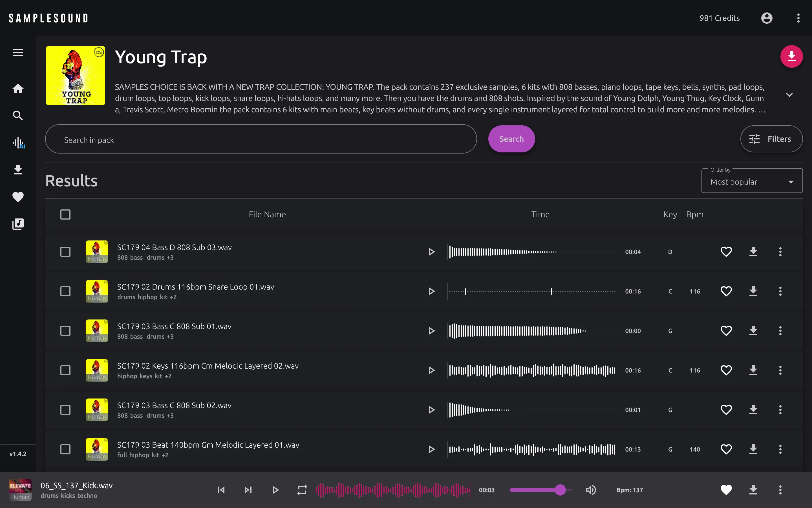Viewport: 812px width, 508px height.
Task: Download Beat 140bpm Gm Melodic Layered 01
Action: [x=753, y=449]
